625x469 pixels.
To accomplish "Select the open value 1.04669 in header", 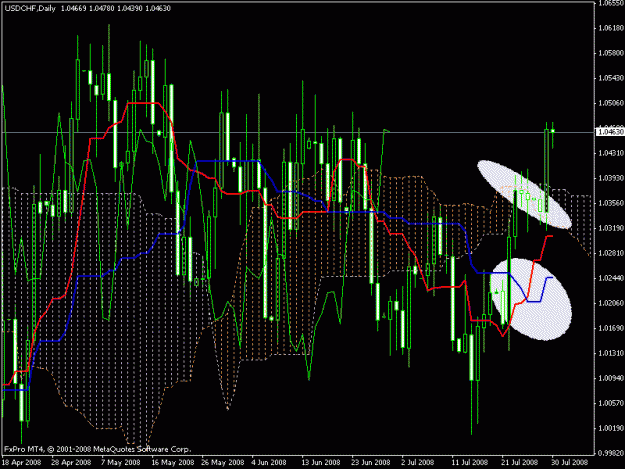I will 73,8.
